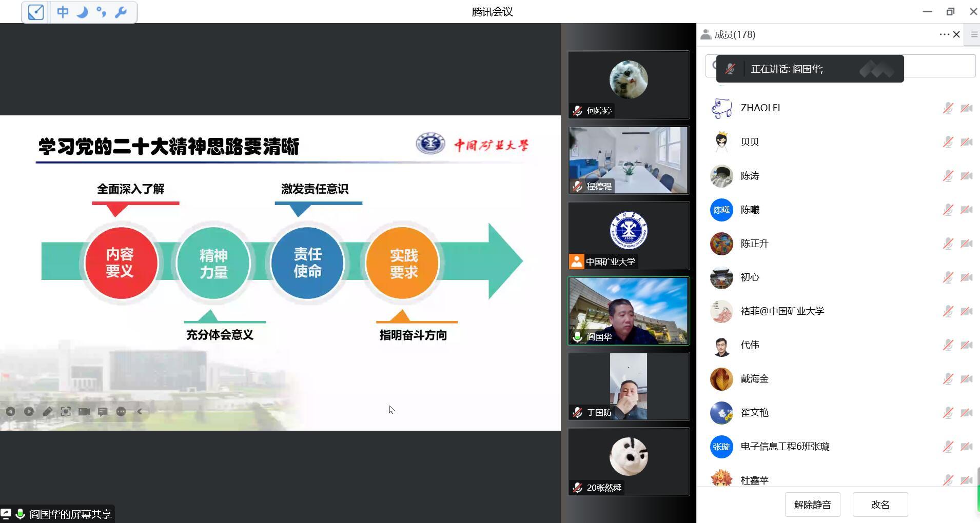
Task: Toggle punctuation mode in IME bar
Action: pyautogui.click(x=102, y=12)
